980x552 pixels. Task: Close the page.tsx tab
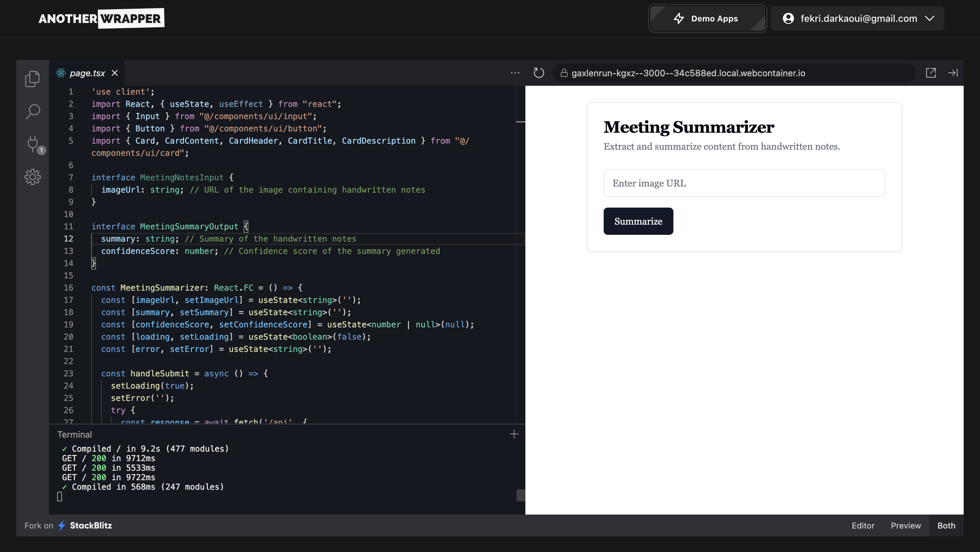[115, 73]
